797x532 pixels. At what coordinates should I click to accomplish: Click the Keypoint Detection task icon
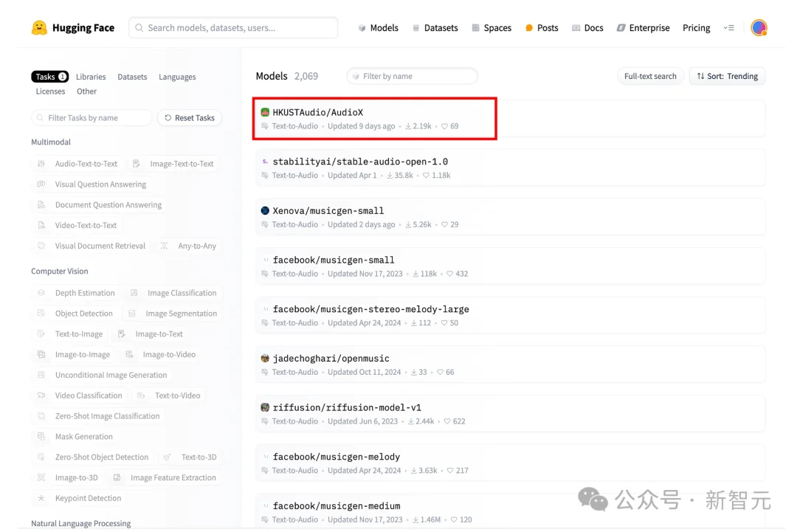[41, 498]
